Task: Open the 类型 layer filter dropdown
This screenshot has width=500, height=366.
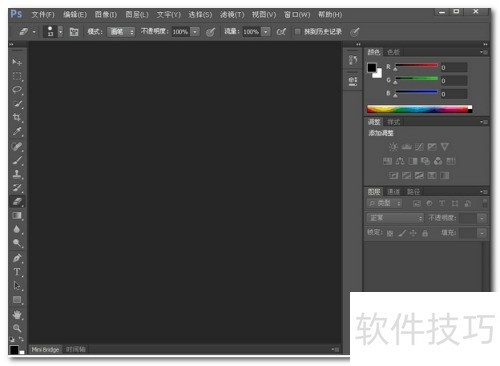Action: click(385, 203)
